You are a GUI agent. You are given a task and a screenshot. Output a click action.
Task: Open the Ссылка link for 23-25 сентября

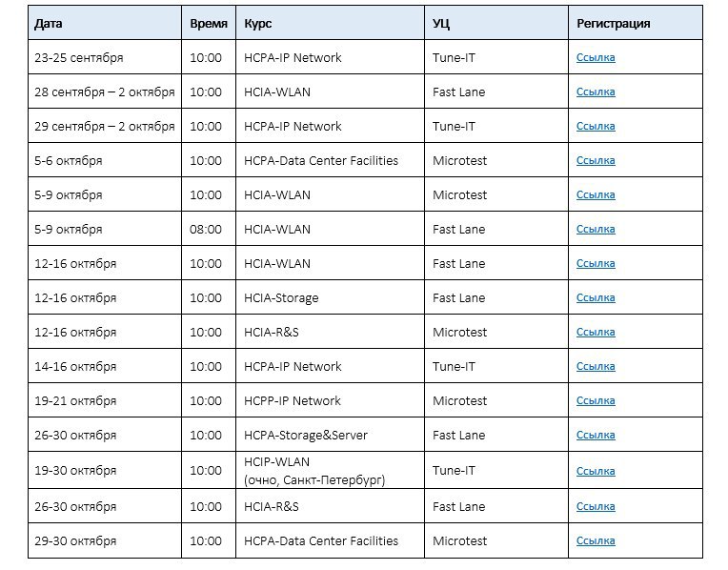coord(596,57)
